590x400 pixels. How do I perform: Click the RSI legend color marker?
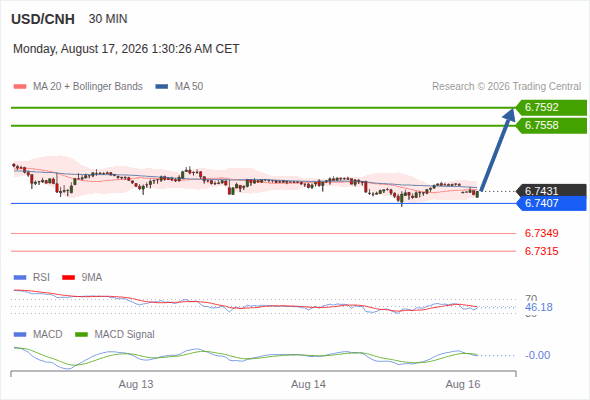point(20,278)
